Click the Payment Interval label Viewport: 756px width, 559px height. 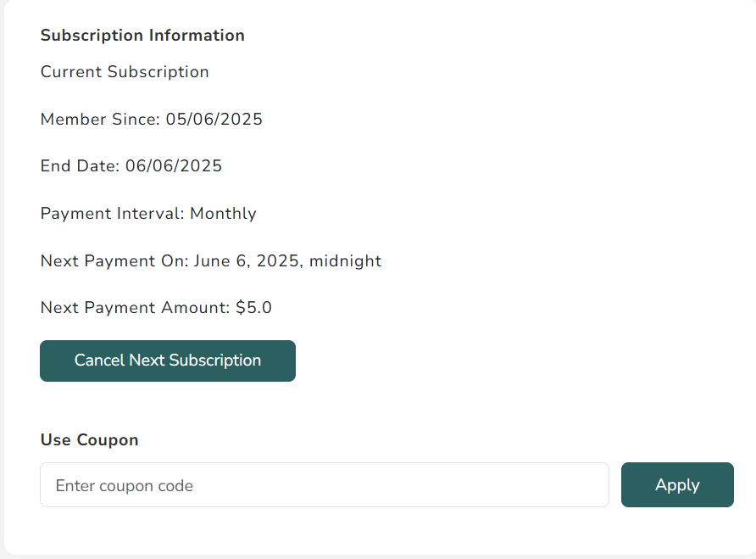[112, 214]
